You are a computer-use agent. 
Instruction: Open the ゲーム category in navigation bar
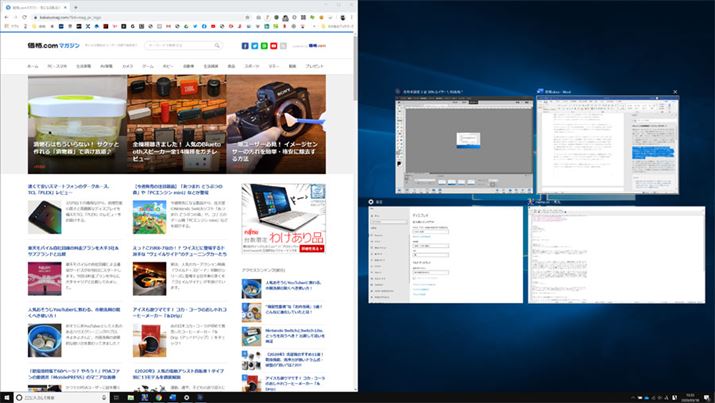(147, 66)
